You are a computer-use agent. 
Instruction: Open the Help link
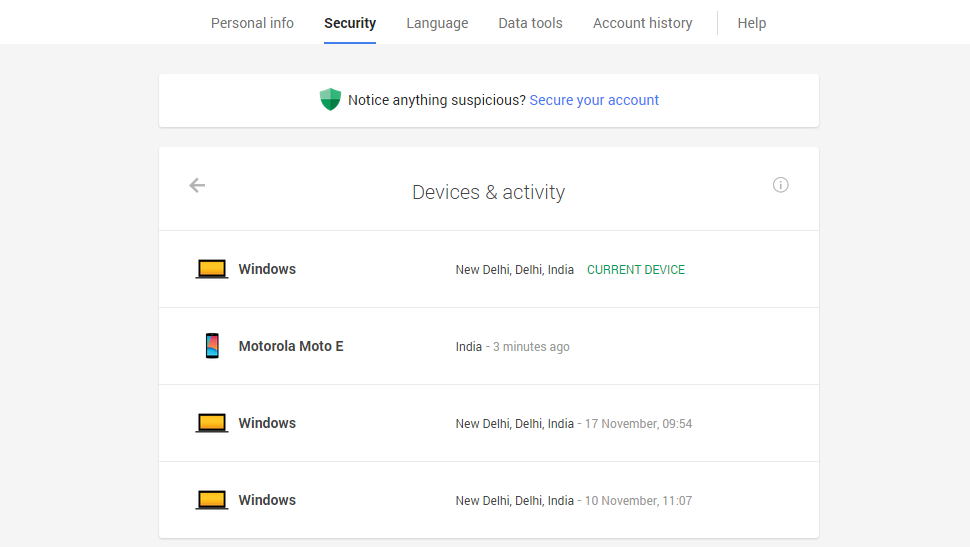[x=751, y=23]
